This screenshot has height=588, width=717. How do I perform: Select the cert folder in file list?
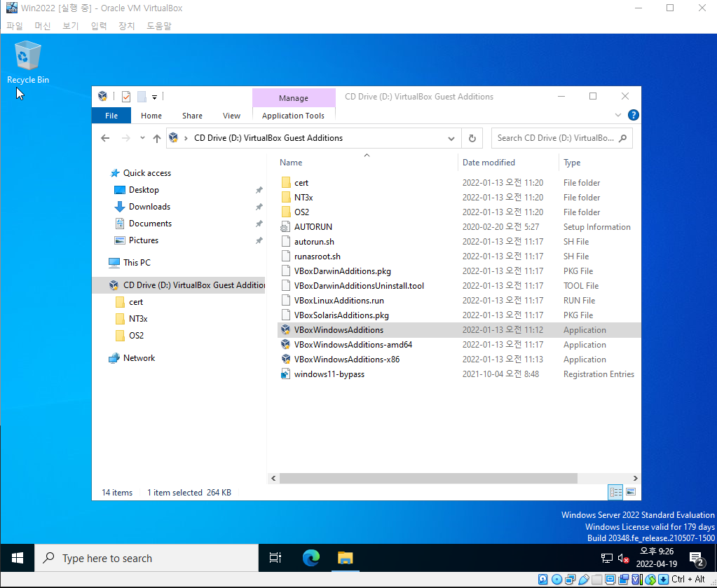(301, 183)
